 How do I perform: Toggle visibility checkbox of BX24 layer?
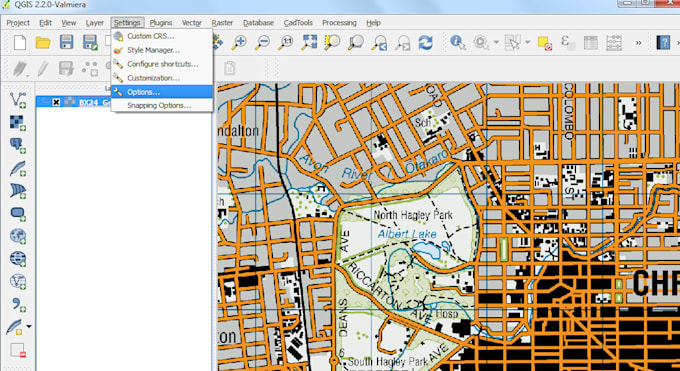coord(56,102)
